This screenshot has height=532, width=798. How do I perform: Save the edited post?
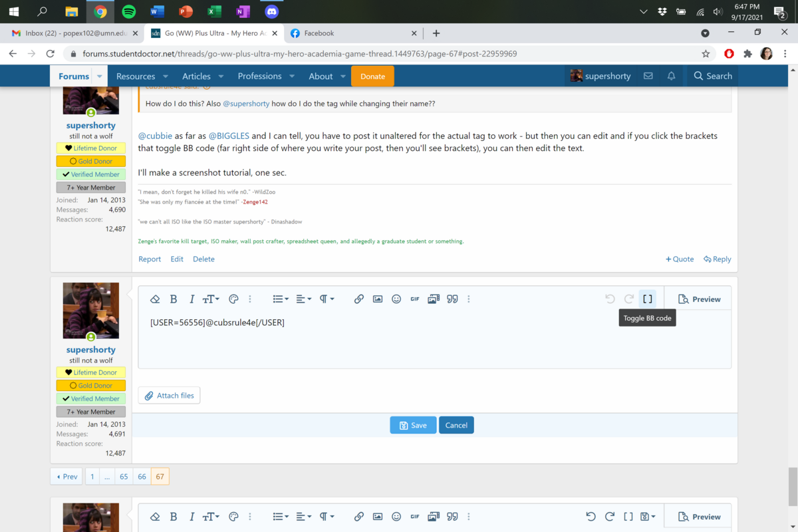coord(413,425)
